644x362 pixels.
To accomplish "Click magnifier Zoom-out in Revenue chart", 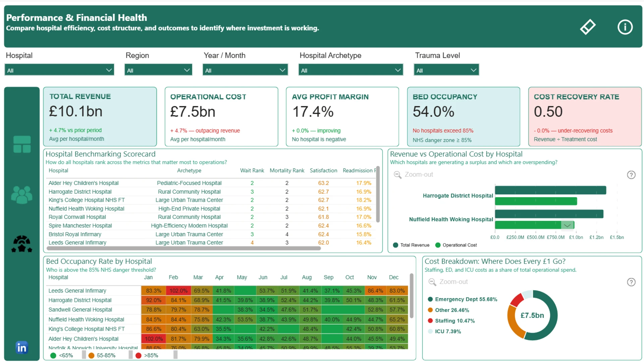I will (413, 175).
